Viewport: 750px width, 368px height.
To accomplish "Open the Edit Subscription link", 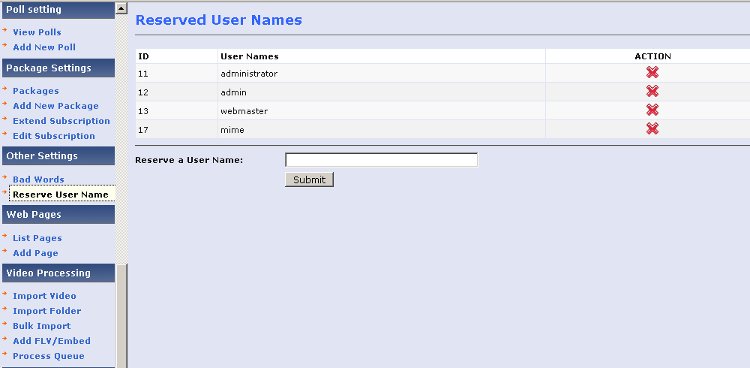I will [x=54, y=136].
